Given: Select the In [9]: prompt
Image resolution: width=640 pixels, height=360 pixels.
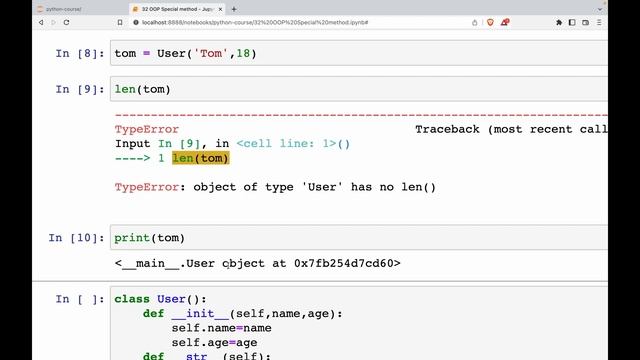Looking at the screenshot, I should click(x=80, y=89).
